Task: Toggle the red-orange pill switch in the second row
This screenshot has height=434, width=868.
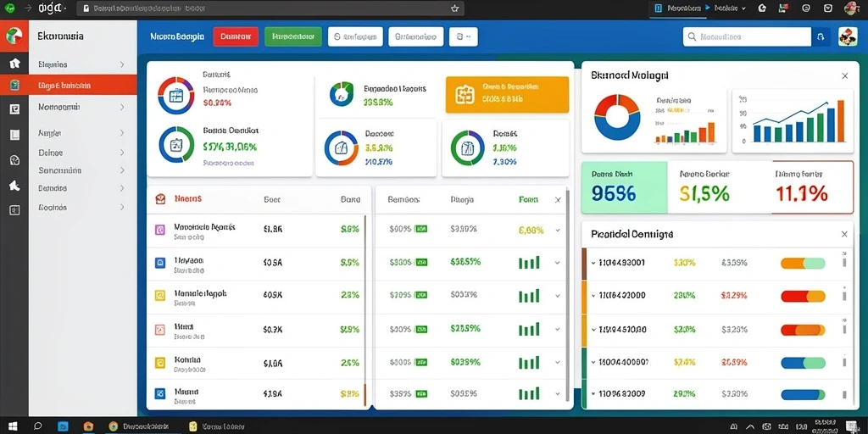Action: tap(803, 296)
